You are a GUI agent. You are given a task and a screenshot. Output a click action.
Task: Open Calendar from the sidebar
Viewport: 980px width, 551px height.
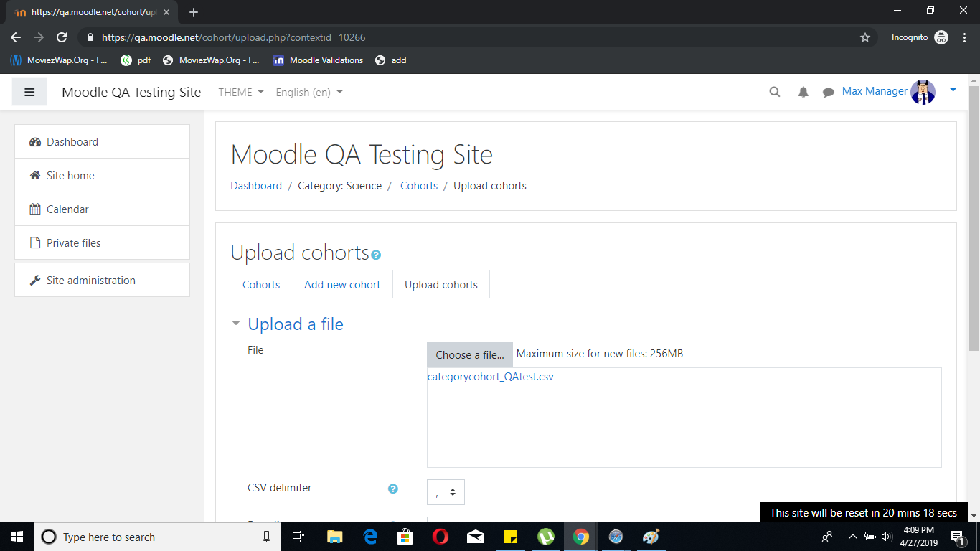coord(102,209)
